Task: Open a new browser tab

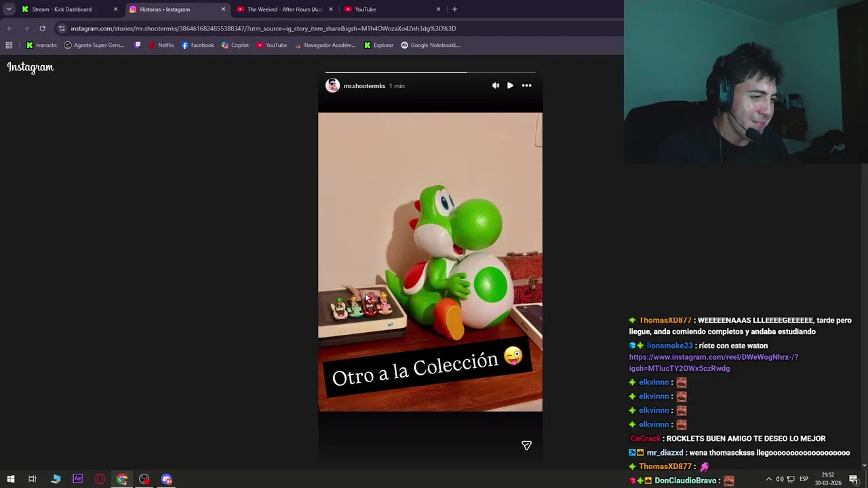Action: click(454, 9)
